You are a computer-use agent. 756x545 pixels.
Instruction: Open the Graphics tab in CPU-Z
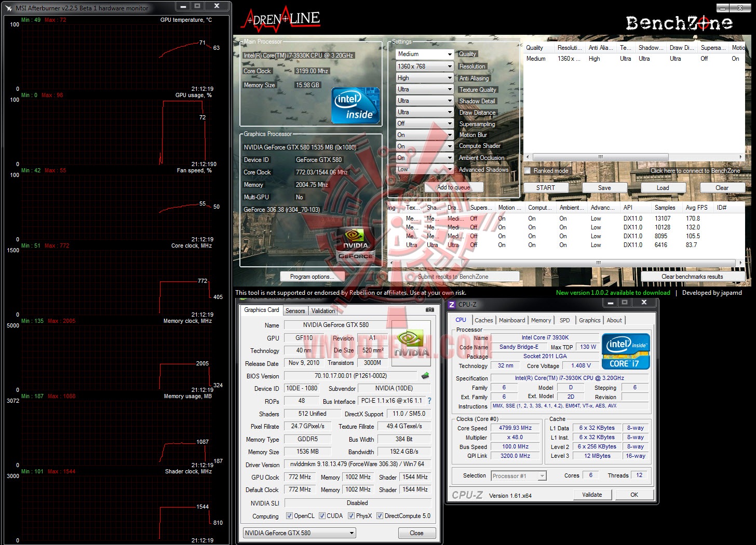click(590, 320)
